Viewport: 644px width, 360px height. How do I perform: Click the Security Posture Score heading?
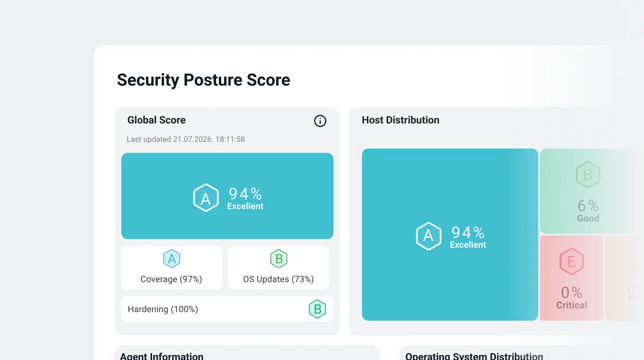(203, 80)
